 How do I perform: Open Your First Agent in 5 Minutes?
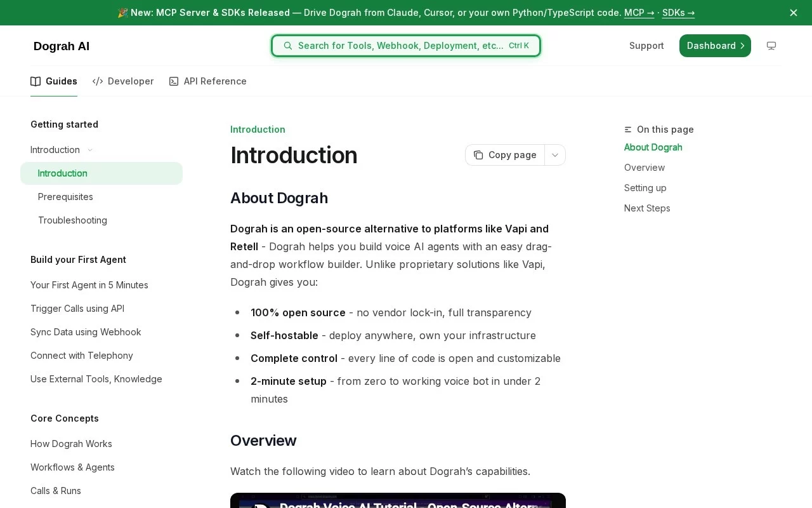89,285
